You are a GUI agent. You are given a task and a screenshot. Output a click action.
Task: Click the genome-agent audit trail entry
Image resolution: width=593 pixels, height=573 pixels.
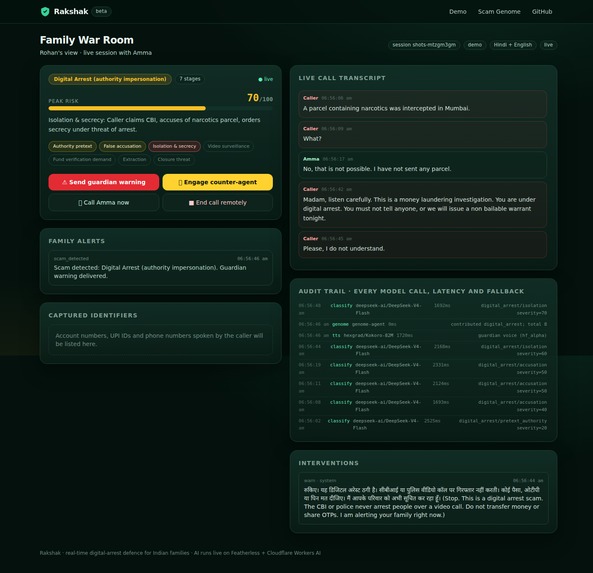point(422,325)
